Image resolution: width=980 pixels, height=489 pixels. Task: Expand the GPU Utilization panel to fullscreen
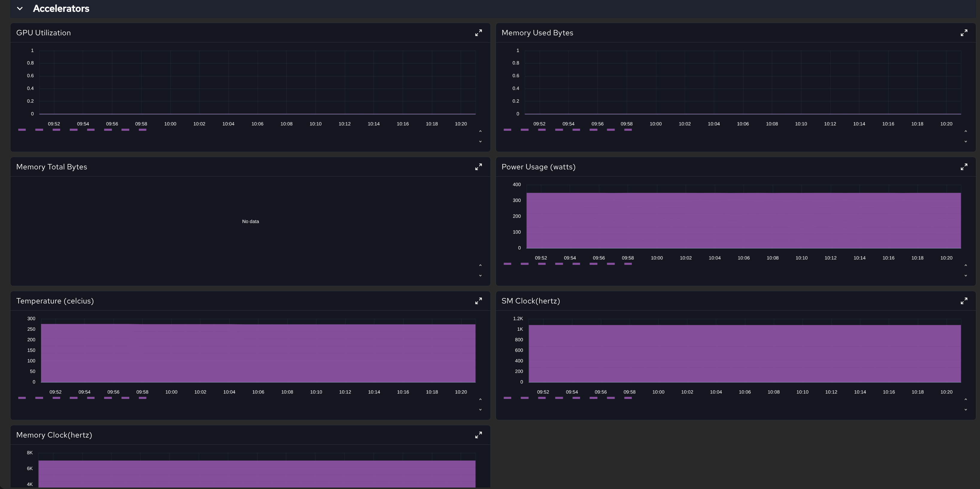[478, 33]
